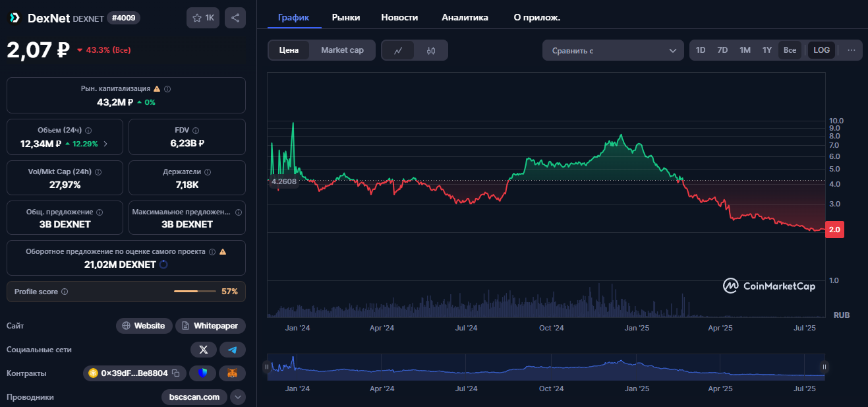Click warning icon beside Оборотное предложение

coord(222,251)
